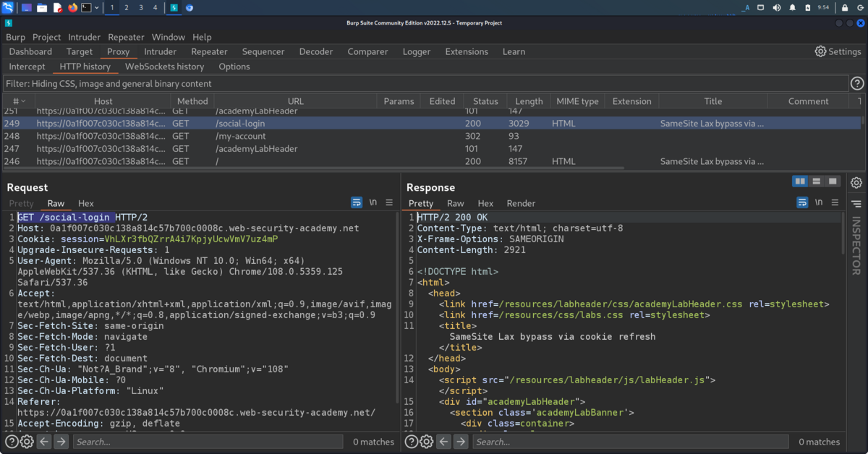Open the Intercept sub-tab
868x454 pixels.
coord(27,67)
